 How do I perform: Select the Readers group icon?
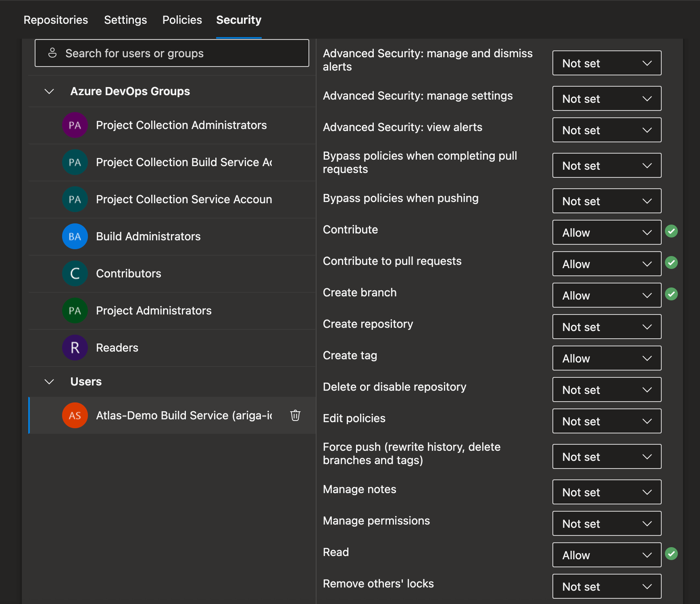(75, 347)
